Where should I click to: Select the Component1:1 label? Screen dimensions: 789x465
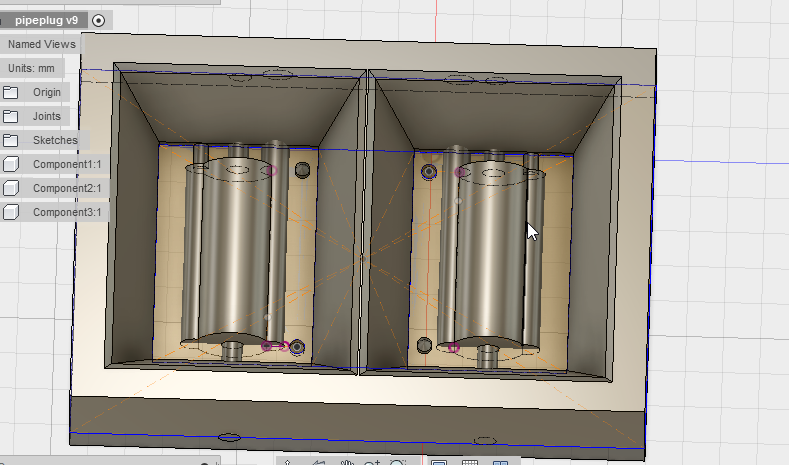(67, 164)
